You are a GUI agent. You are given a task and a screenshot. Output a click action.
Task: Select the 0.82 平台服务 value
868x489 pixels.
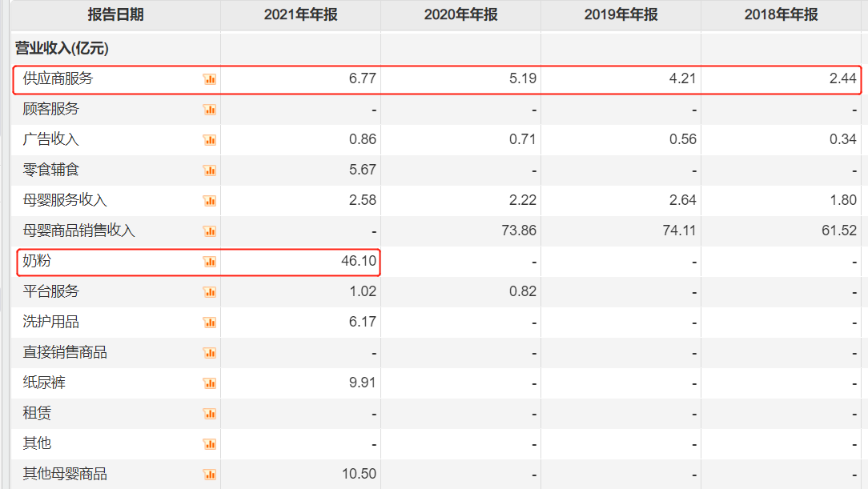[x=523, y=291]
